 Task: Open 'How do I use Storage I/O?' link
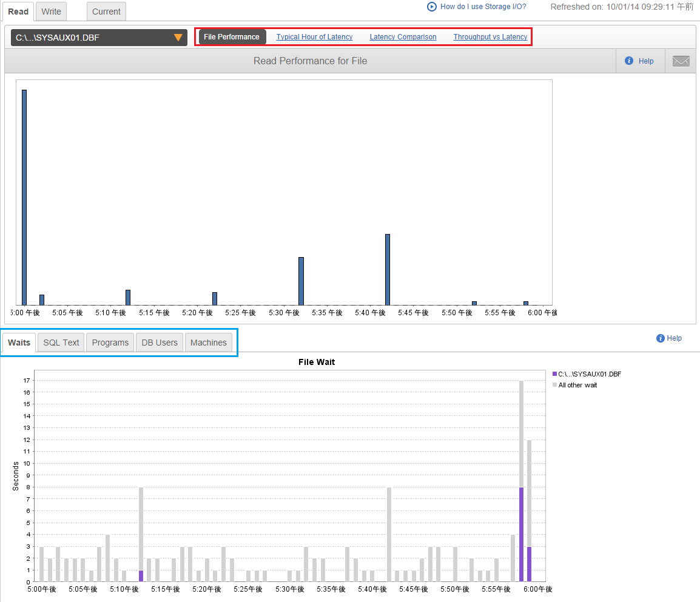(x=483, y=7)
